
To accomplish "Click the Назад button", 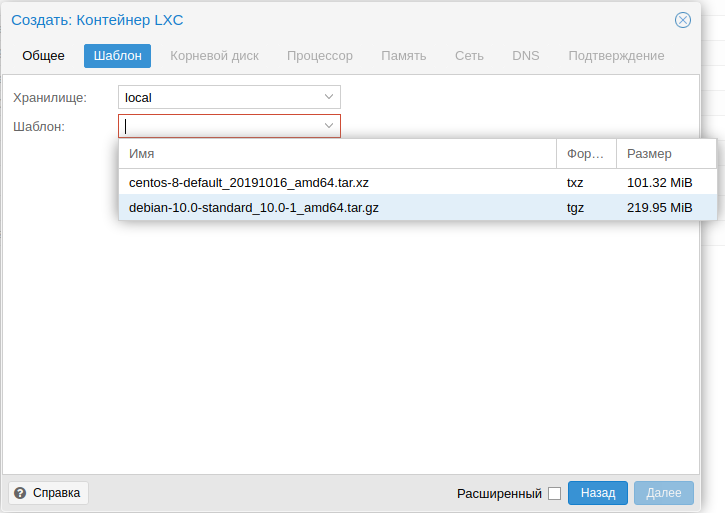I will 597,493.
